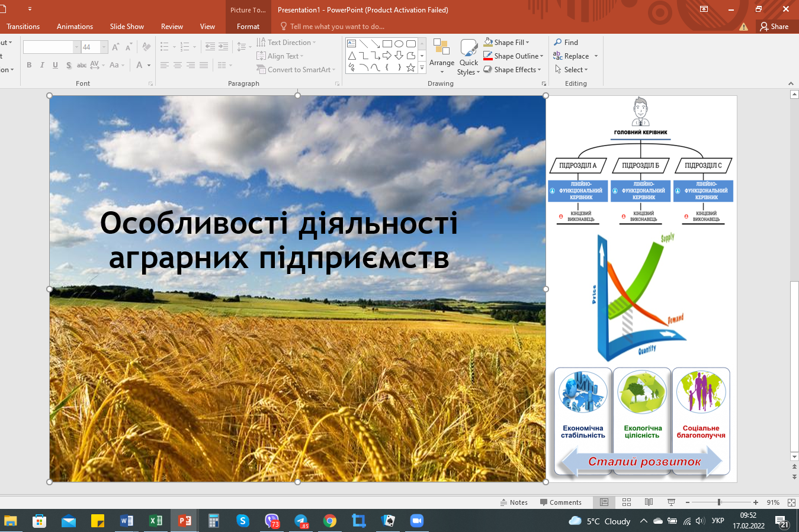This screenshot has width=799, height=532.
Task: Toggle Text Shadow effect
Action: pos(69,65)
